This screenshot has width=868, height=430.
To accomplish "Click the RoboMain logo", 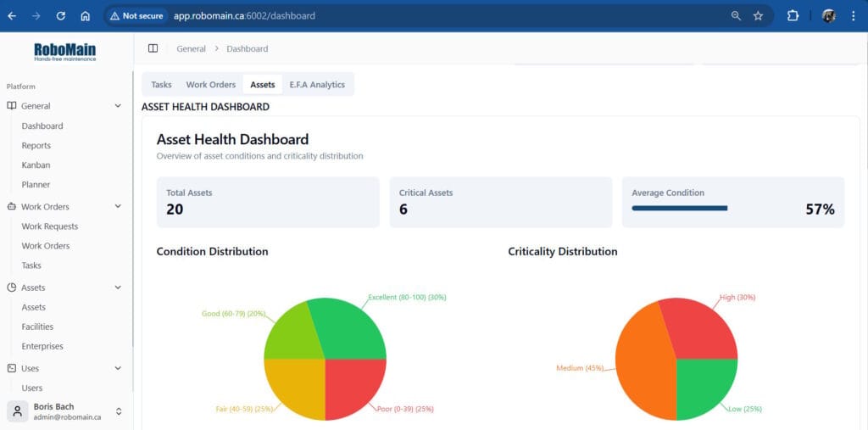I will pyautogui.click(x=65, y=51).
